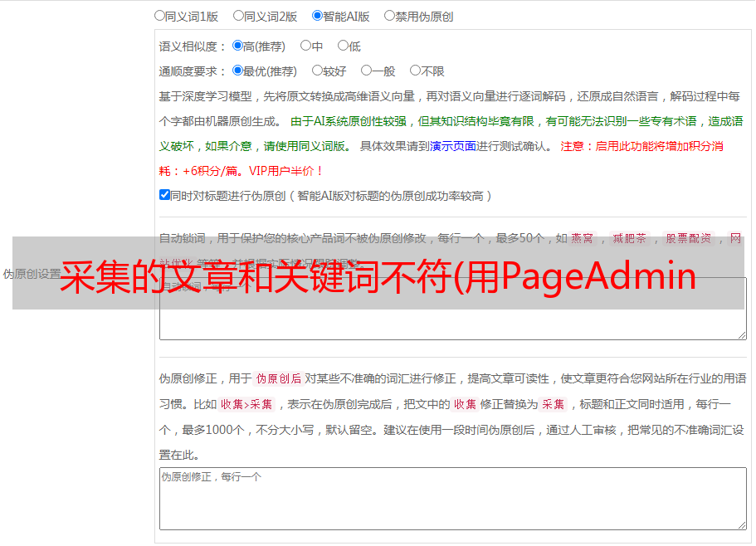Select the 同义词2版 radio option
Viewport: 756px width, 546px height.
tap(238, 16)
